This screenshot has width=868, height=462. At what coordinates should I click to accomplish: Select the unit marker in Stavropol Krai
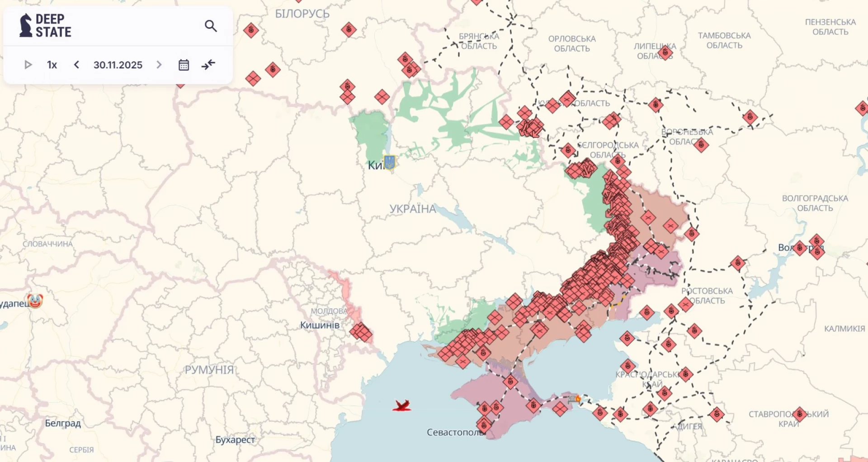click(x=799, y=414)
